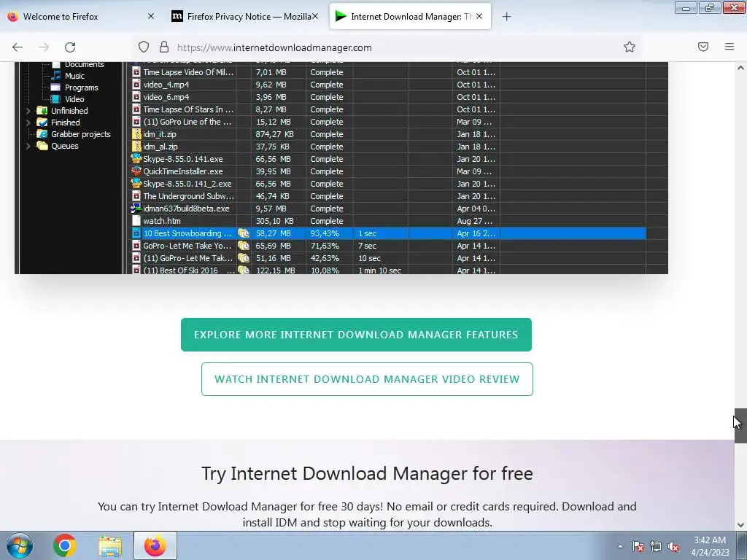The height and width of the screenshot is (560, 747).
Task: Click the vertical scrollbar thumb
Action: tap(740, 426)
